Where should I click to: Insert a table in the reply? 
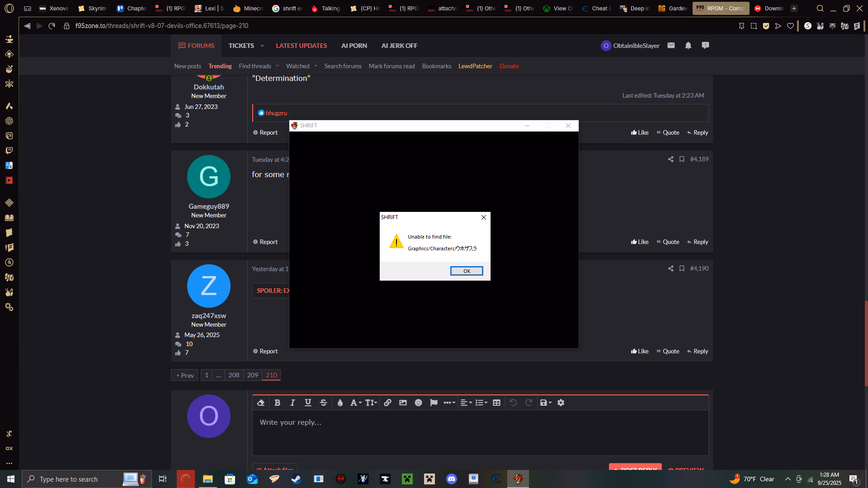point(496,403)
